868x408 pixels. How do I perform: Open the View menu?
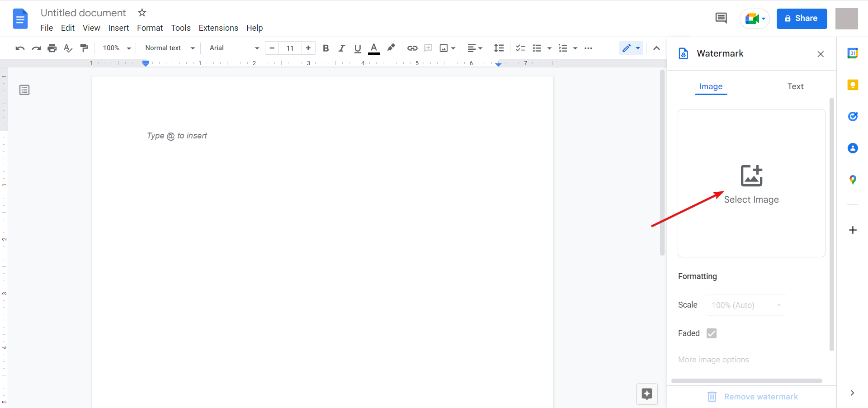tap(91, 28)
